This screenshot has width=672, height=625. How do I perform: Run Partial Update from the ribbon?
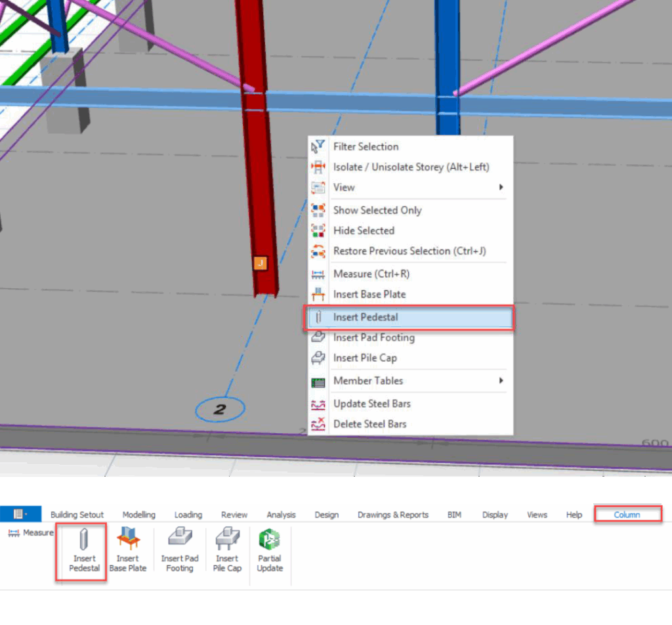coord(270,550)
